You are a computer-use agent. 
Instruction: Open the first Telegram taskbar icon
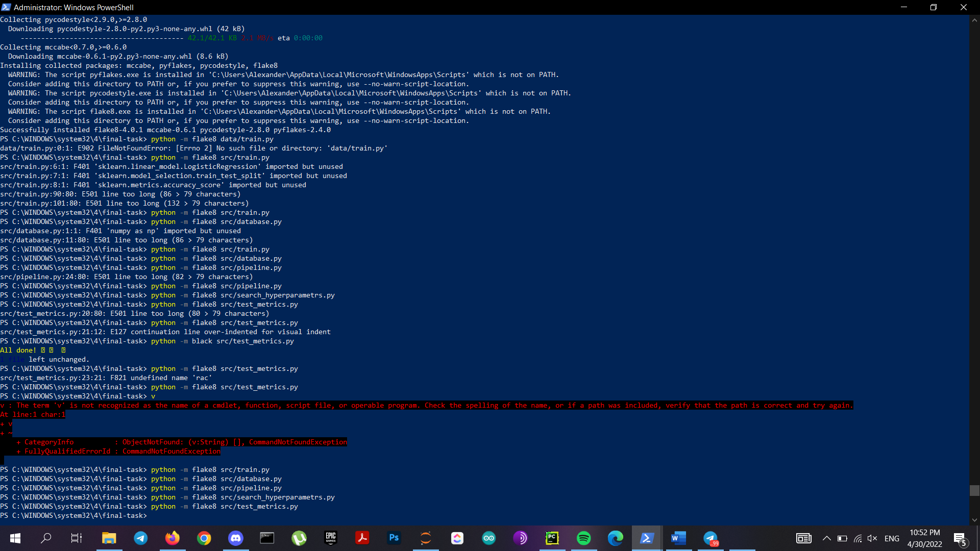(141, 538)
